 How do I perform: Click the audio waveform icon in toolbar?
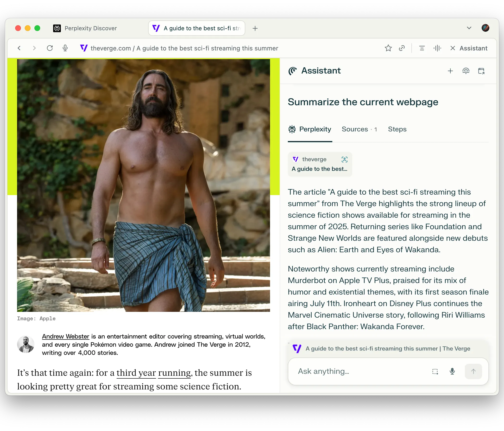click(437, 48)
